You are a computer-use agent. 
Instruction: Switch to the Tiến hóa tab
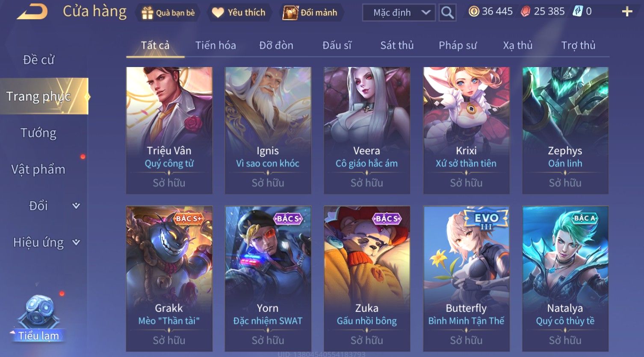(216, 45)
